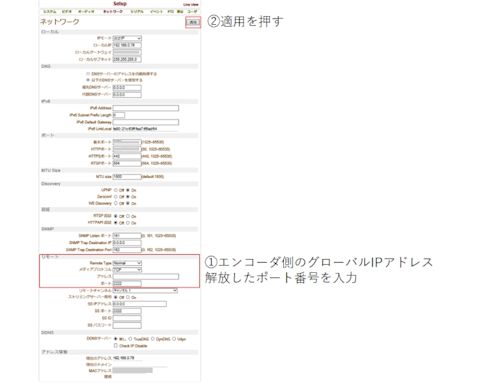This screenshot has height=383, width=480.
Task: Set WS Discovery to Off
Action: pyautogui.click(x=116, y=203)
